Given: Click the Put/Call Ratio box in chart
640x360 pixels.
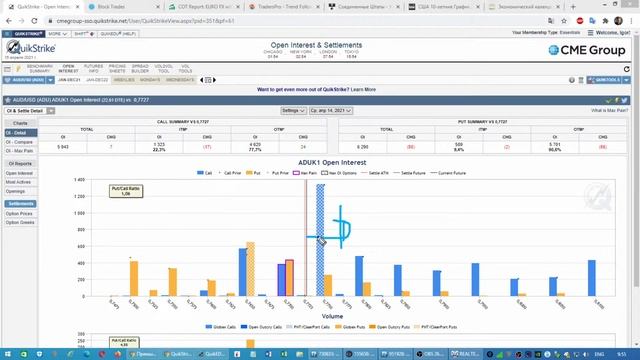Looking at the screenshot, I should pyautogui.click(x=126, y=191).
